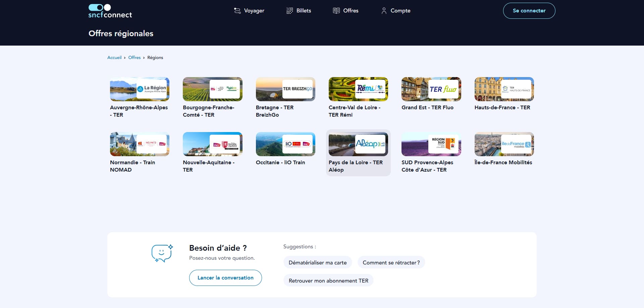Choose Dématérialiser ma carte suggestion
This screenshot has height=308, width=644.
318,262
